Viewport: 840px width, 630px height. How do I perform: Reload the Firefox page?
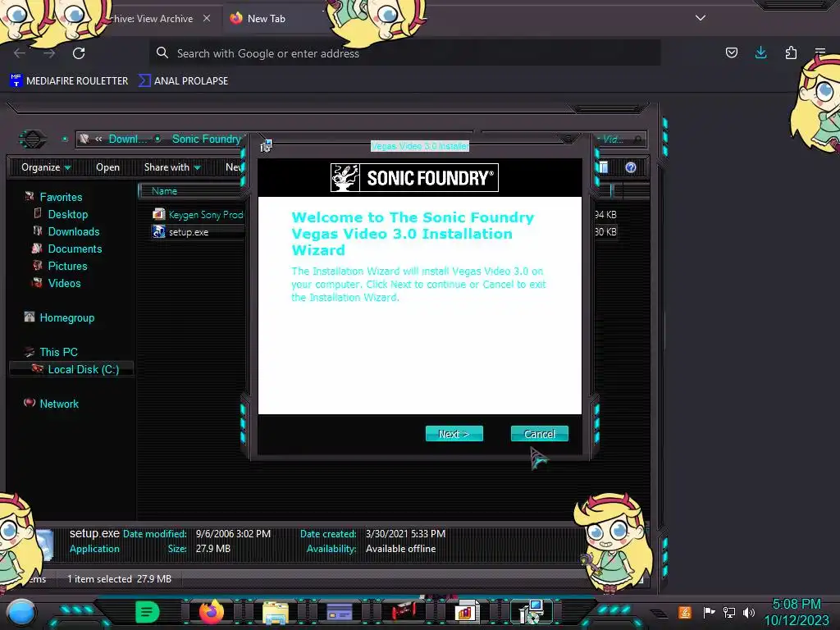click(79, 53)
